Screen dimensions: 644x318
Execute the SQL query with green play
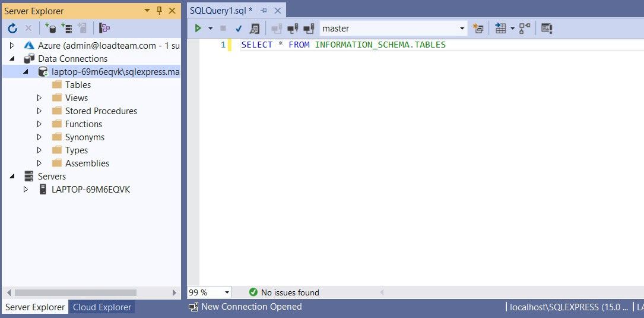click(198, 29)
